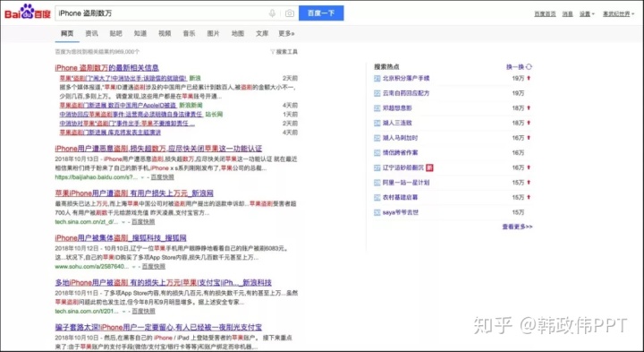Open the 视频 tab

165,33
